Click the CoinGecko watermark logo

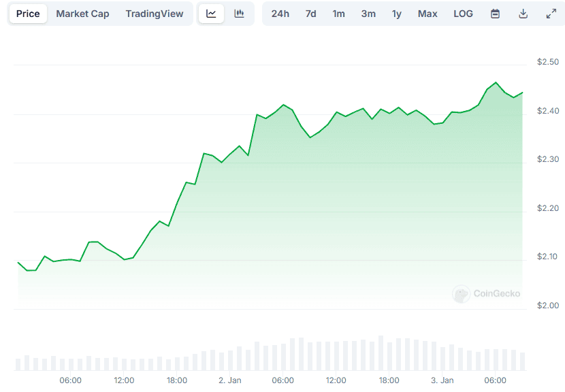[x=487, y=293]
